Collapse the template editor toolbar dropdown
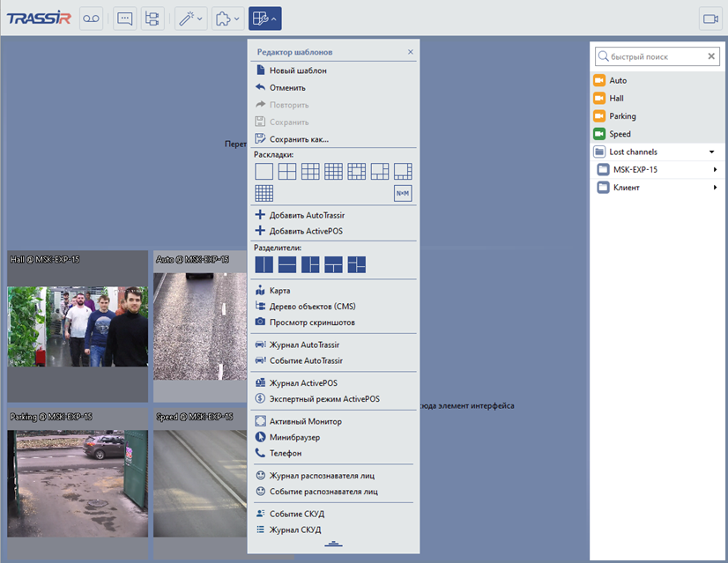The width and height of the screenshot is (728, 563). (264, 18)
